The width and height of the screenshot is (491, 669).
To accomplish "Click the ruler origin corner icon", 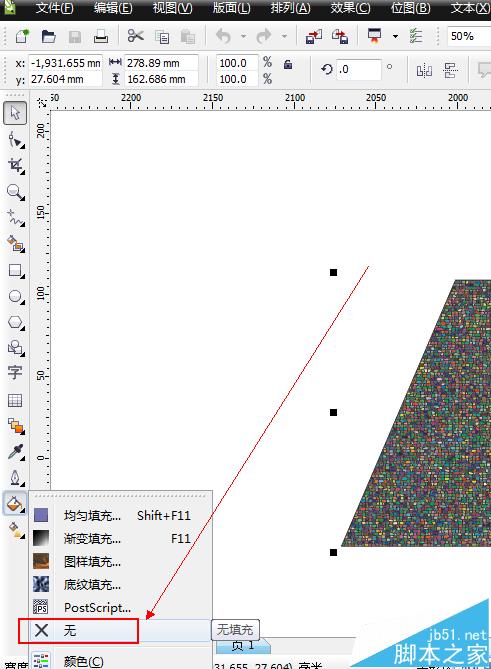I will [x=41, y=103].
